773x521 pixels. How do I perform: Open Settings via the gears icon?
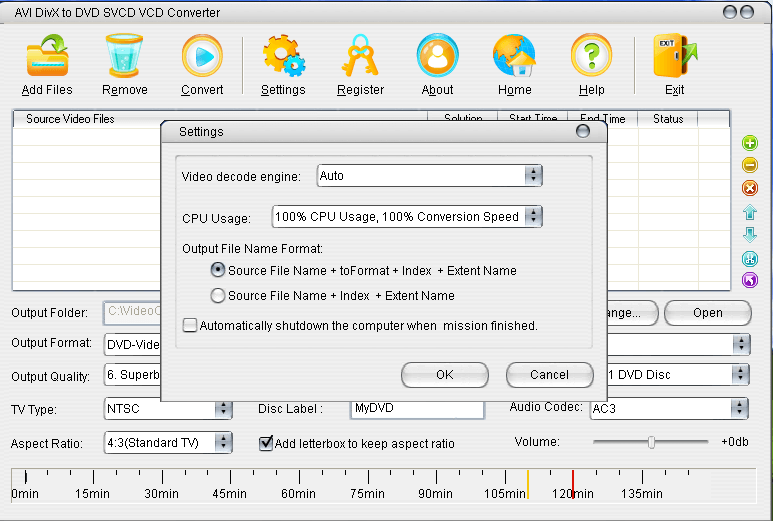(283, 56)
